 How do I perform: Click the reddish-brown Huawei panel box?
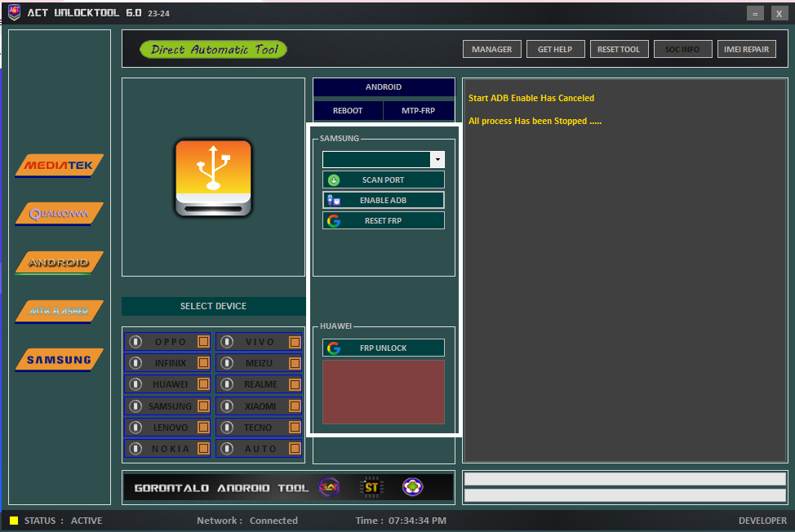coord(384,392)
